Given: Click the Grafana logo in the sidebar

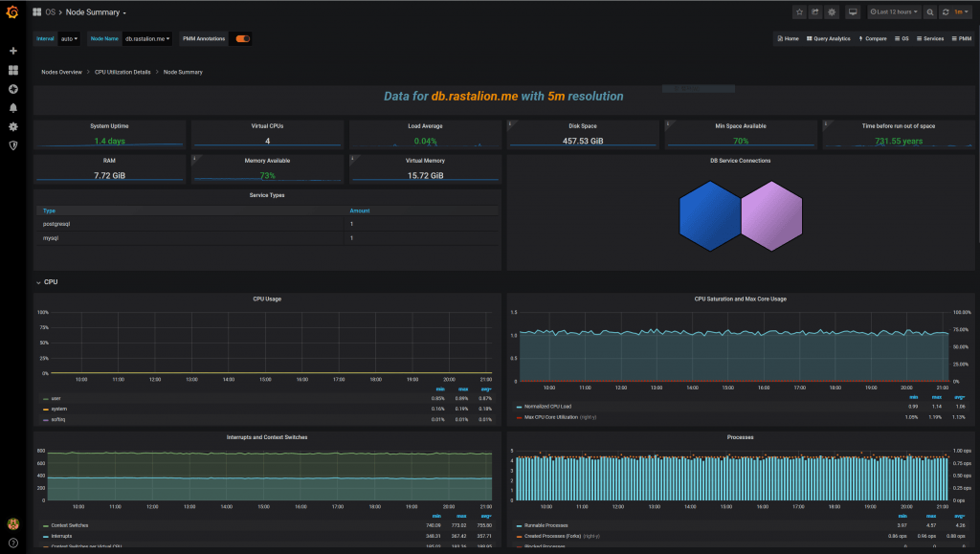Looking at the screenshot, I should (13, 12).
